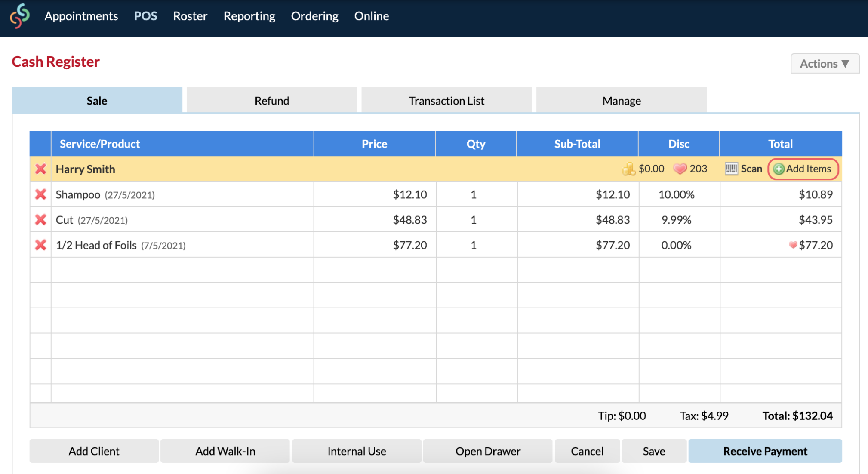The image size is (868, 474).
Task: Delete the Cut line item
Action: (40, 219)
